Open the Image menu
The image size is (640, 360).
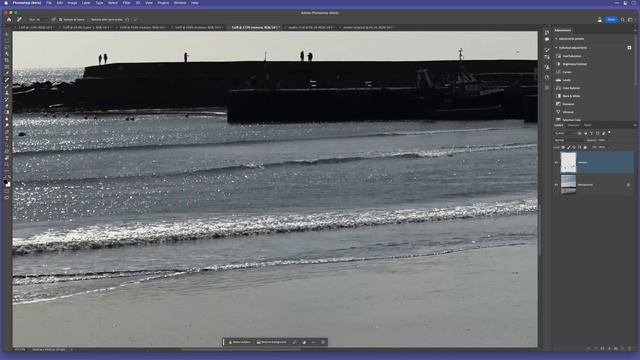(x=72, y=3)
